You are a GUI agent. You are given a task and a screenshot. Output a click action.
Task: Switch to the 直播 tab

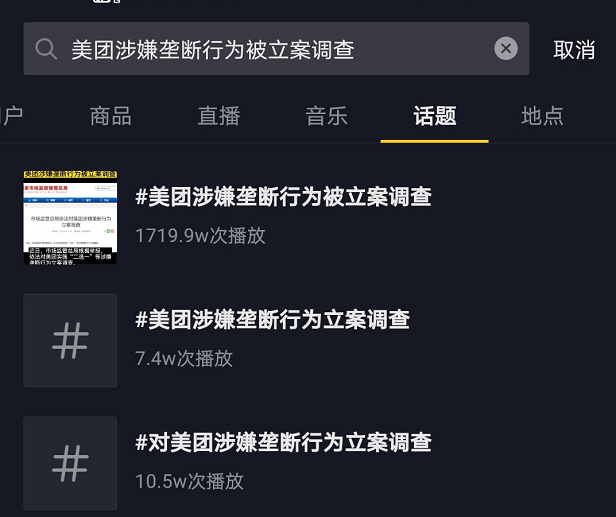219,116
